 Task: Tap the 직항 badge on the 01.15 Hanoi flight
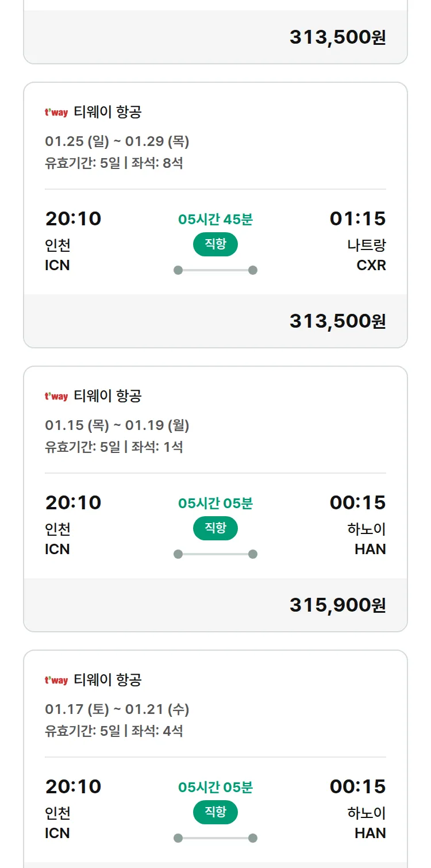215,528
